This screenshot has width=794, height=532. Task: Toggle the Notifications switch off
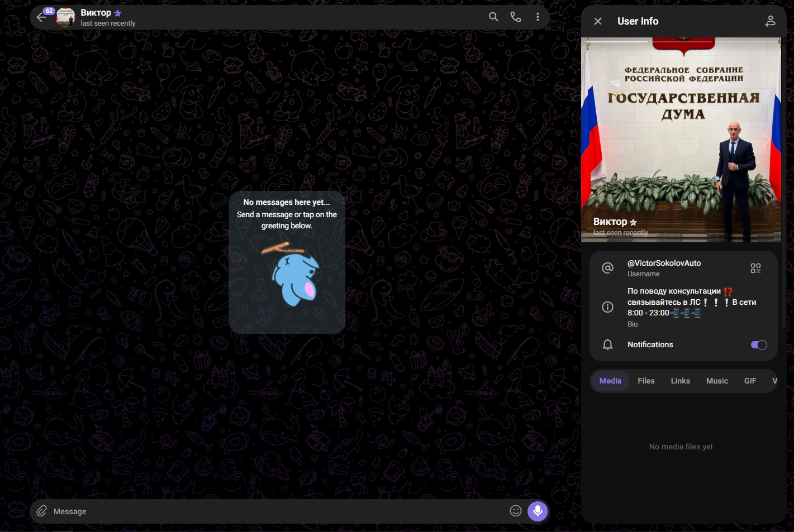pos(759,345)
